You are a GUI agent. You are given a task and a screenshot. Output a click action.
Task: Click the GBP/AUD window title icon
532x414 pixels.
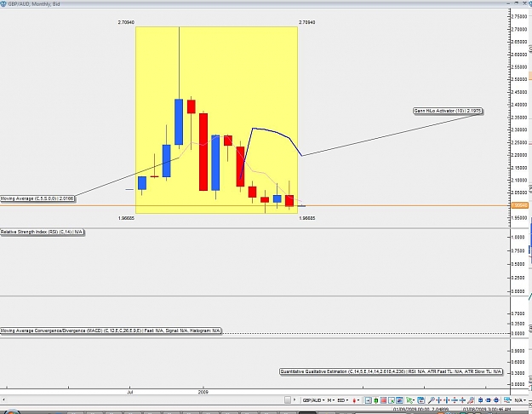3,3
